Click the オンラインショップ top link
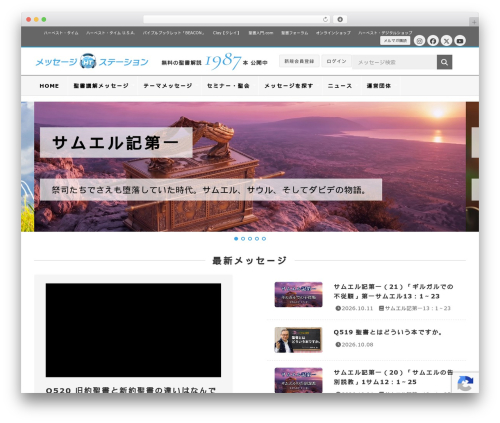The width and height of the screenshot is (500, 423). 333,33
